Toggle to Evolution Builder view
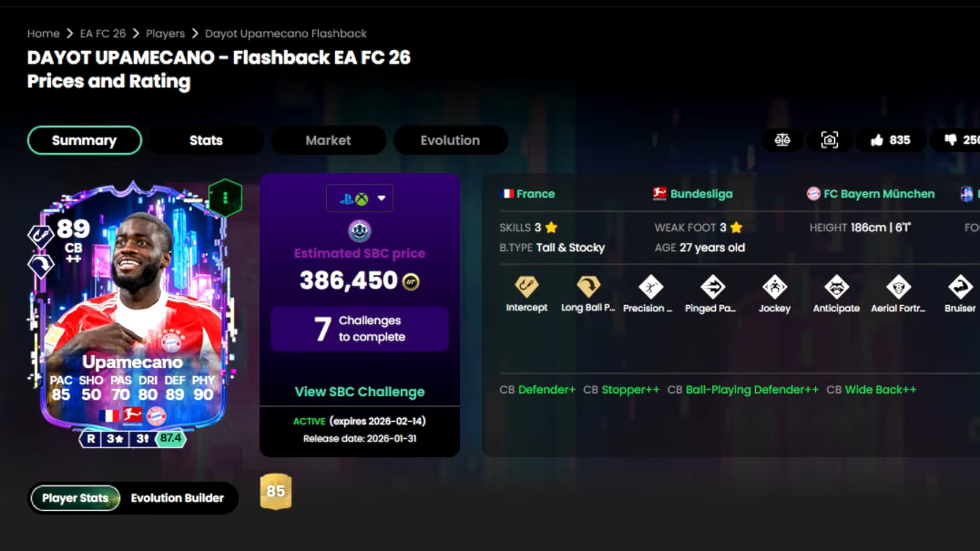The height and width of the screenshot is (551, 980). (177, 498)
